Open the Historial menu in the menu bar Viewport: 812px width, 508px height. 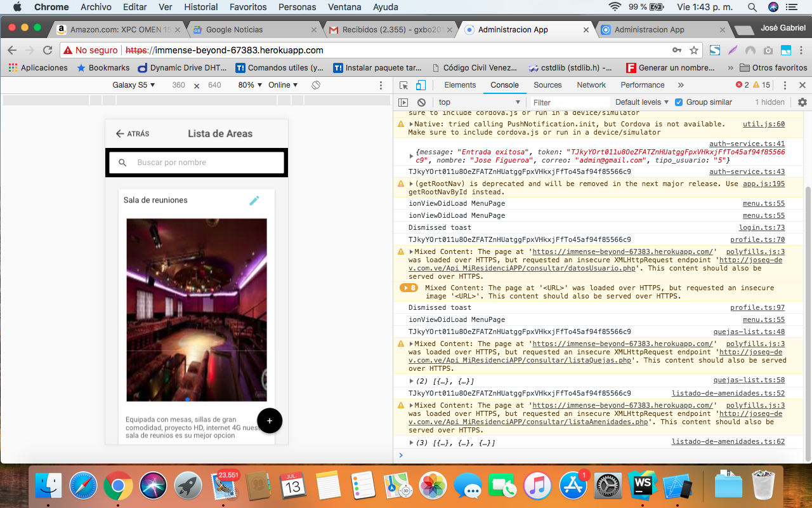tap(200, 7)
